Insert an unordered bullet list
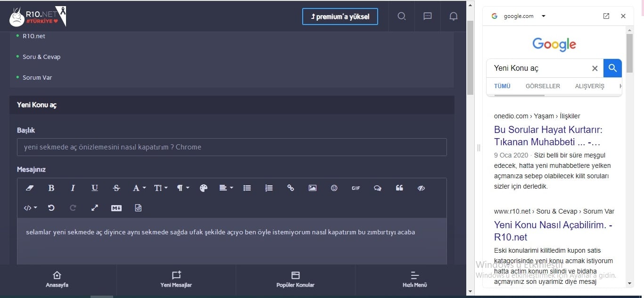 click(x=247, y=188)
